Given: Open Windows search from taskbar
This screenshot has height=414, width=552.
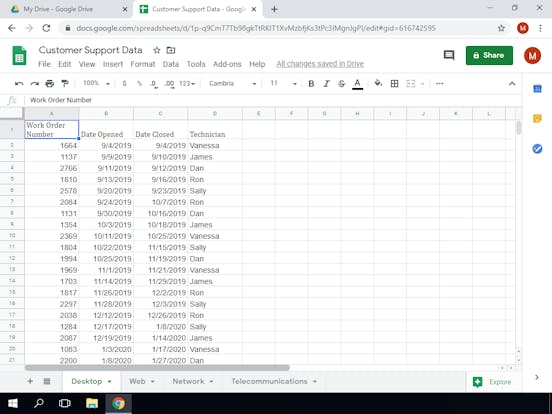Looking at the screenshot, I should pos(39,403).
